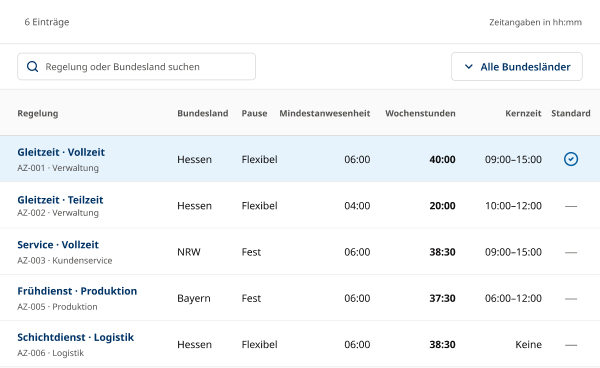Viewport: 600px width, 368px height.
Task: Open the Gleitzeit · Teilzeit regulation
Action: (x=60, y=200)
